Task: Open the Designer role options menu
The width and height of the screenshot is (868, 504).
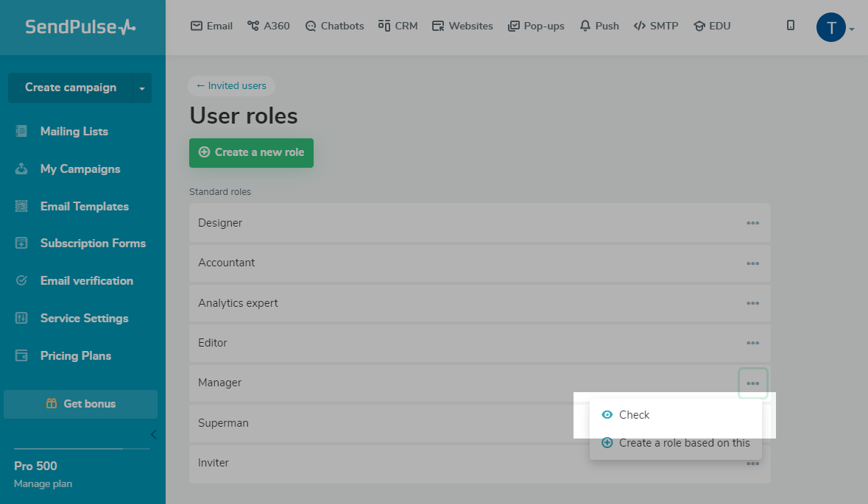Action: pyautogui.click(x=752, y=223)
